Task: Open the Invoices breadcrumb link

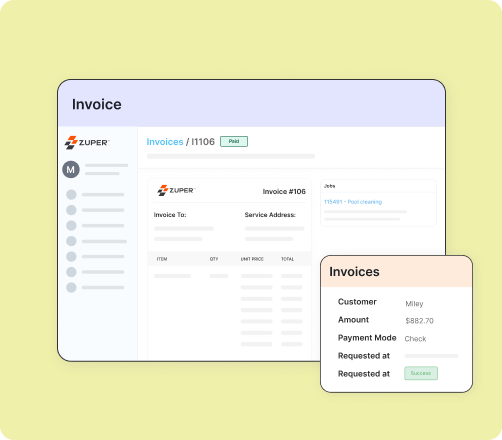Action: tap(165, 142)
